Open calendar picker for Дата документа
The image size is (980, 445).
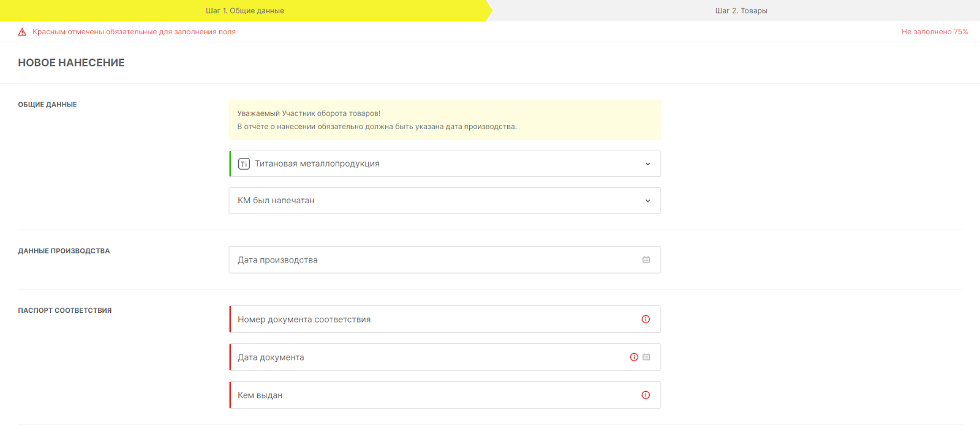tap(646, 357)
